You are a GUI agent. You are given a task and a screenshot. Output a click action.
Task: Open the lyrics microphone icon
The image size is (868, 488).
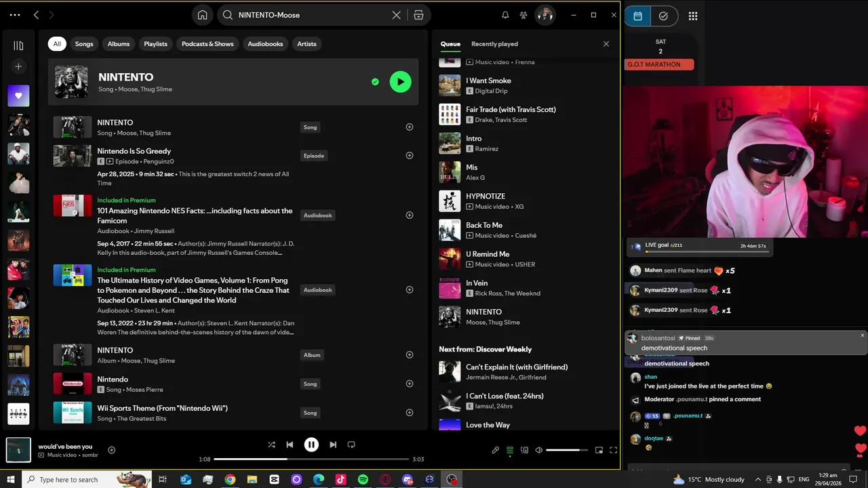pos(495,450)
